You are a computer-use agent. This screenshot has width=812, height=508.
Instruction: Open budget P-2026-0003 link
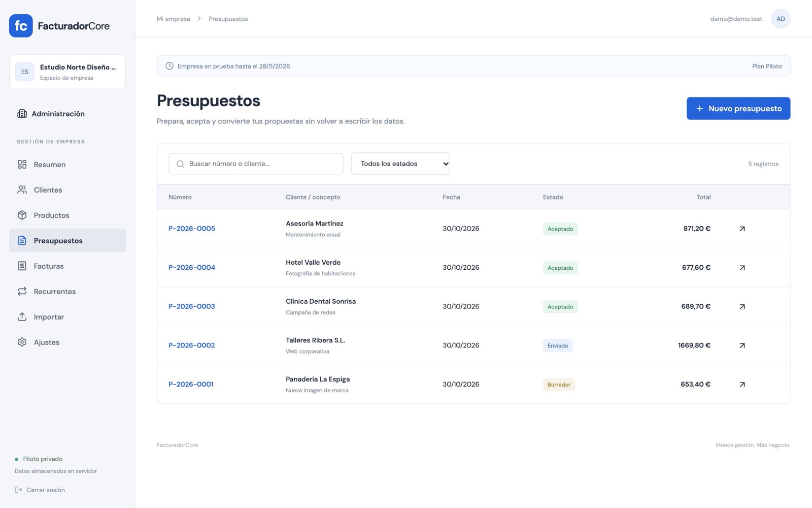click(192, 307)
